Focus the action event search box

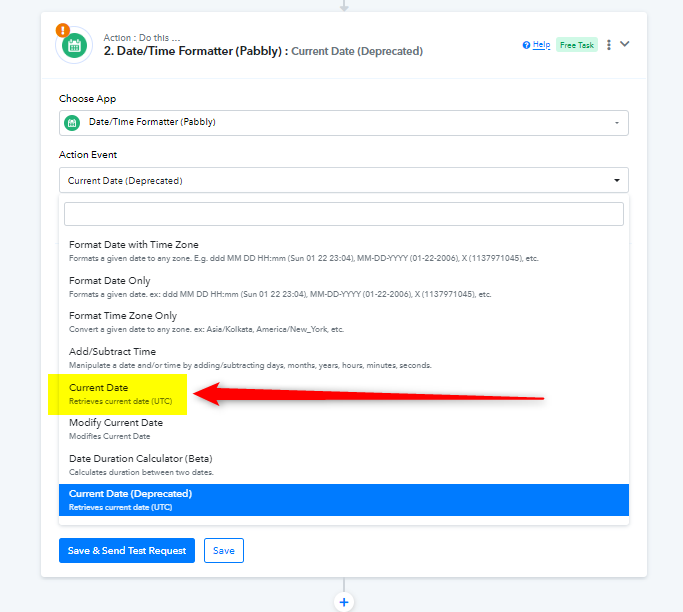click(x=344, y=214)
